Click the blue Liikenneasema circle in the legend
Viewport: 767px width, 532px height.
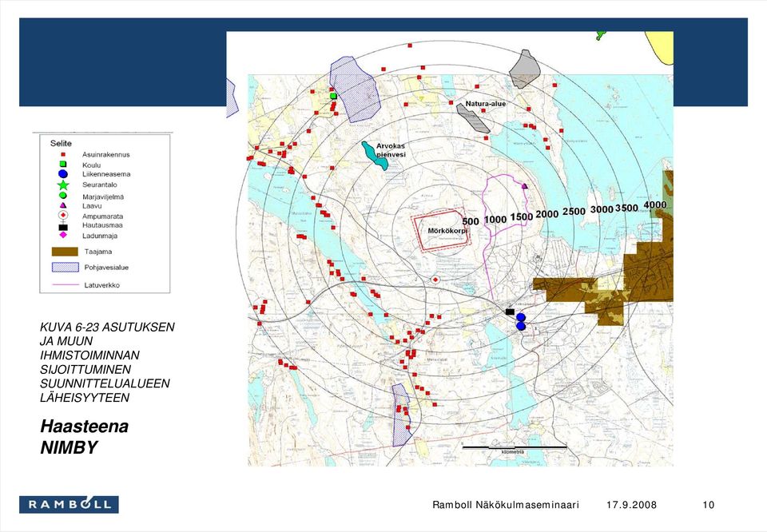[x=62, y=174]
